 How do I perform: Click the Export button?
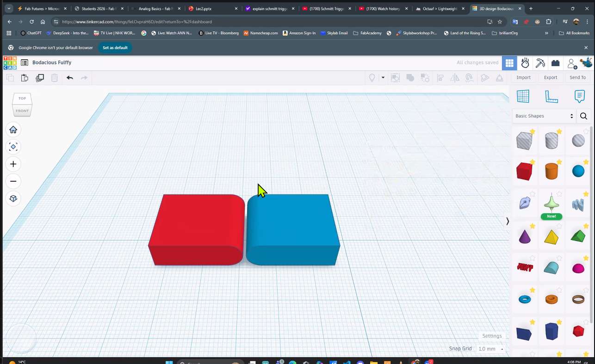(551, 78)
